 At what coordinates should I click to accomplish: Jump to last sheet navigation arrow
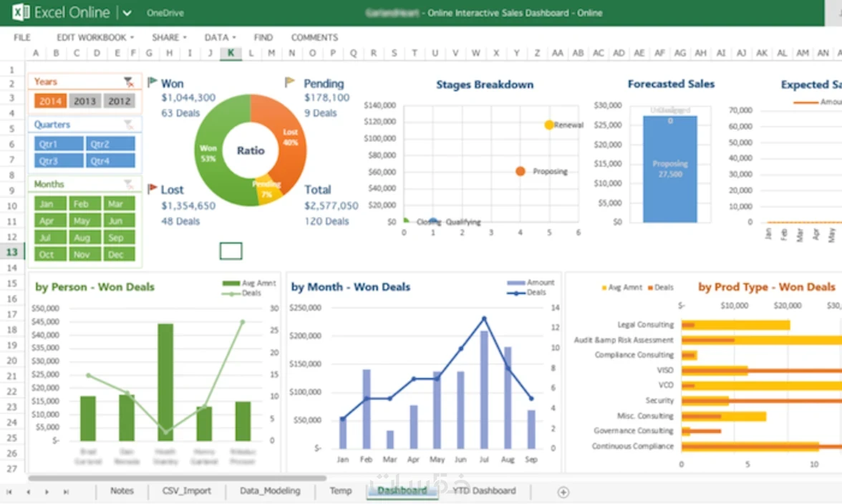[x=66, y=492]
